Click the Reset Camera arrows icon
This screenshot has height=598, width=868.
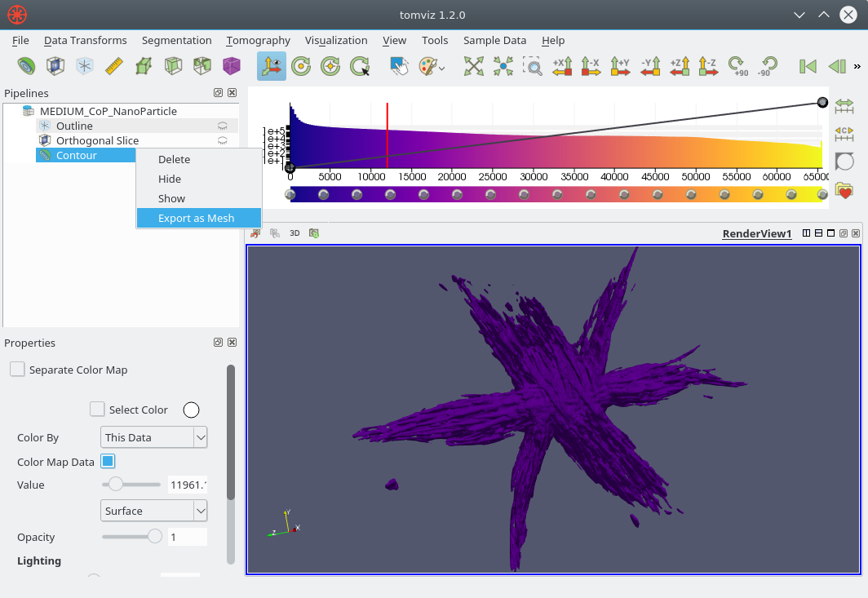473,66
